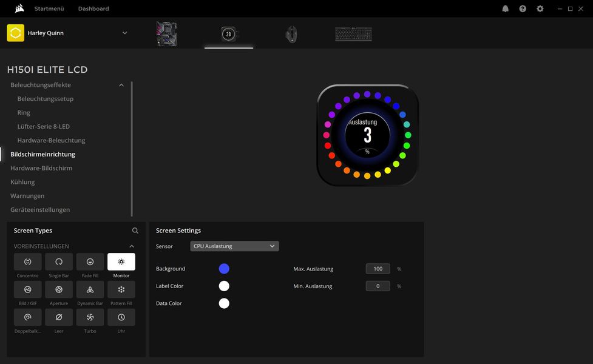Image resolution: width=593 pixels, height=364 pixels.
Task: Open Hardware-Bildschirm
Action: pos(41,168)
